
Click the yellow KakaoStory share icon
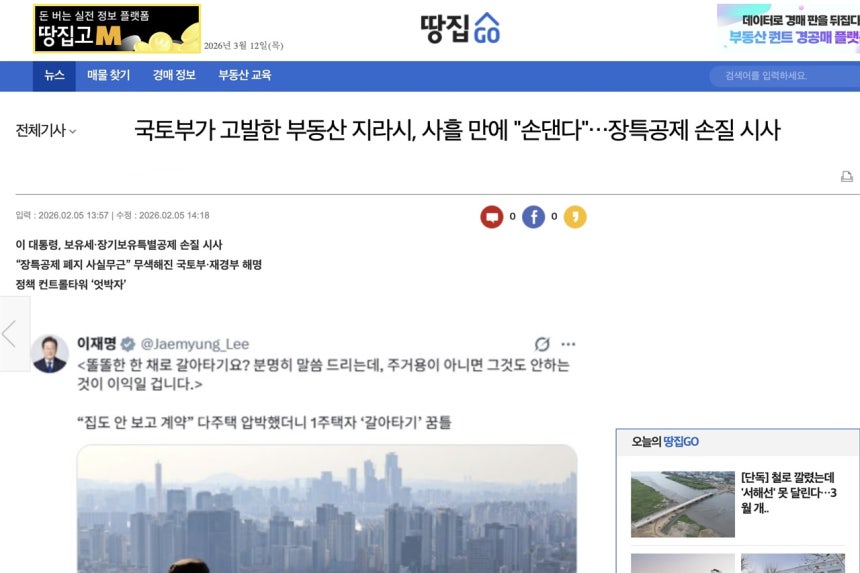pyautogui.click(x=575, y=217)
